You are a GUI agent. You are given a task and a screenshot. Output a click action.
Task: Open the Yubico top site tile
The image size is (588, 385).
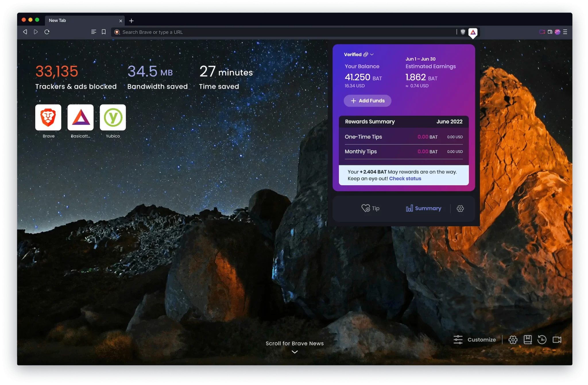(113, 118)
